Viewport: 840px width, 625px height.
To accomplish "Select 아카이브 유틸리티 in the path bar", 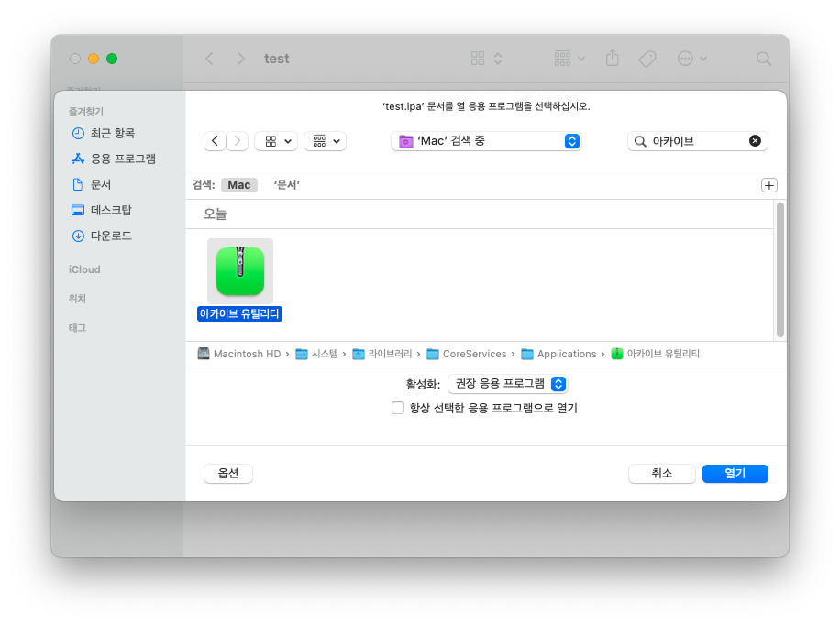I will (655, 354).
